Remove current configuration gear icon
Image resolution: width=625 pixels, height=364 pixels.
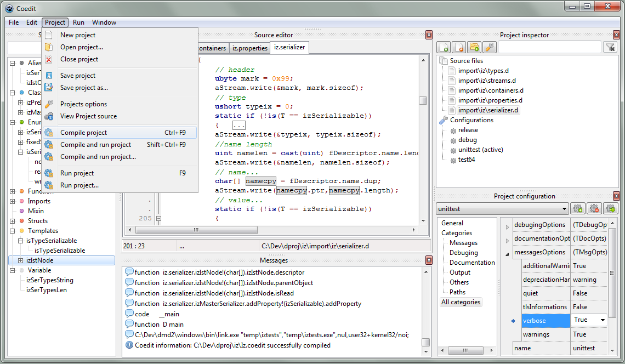(x=594, y=208)
